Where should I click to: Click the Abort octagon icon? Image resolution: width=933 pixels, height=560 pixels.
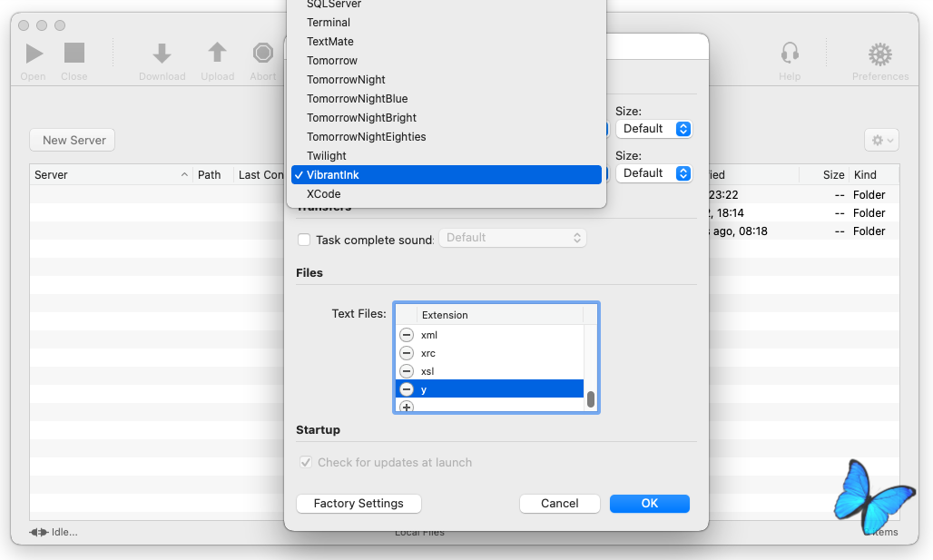(x=262, y=53)
